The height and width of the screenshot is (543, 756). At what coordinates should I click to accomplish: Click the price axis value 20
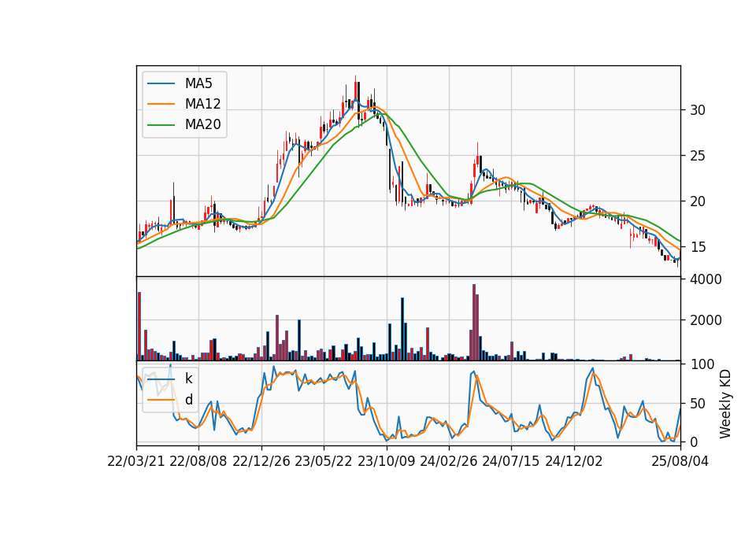tap(697, 201)
